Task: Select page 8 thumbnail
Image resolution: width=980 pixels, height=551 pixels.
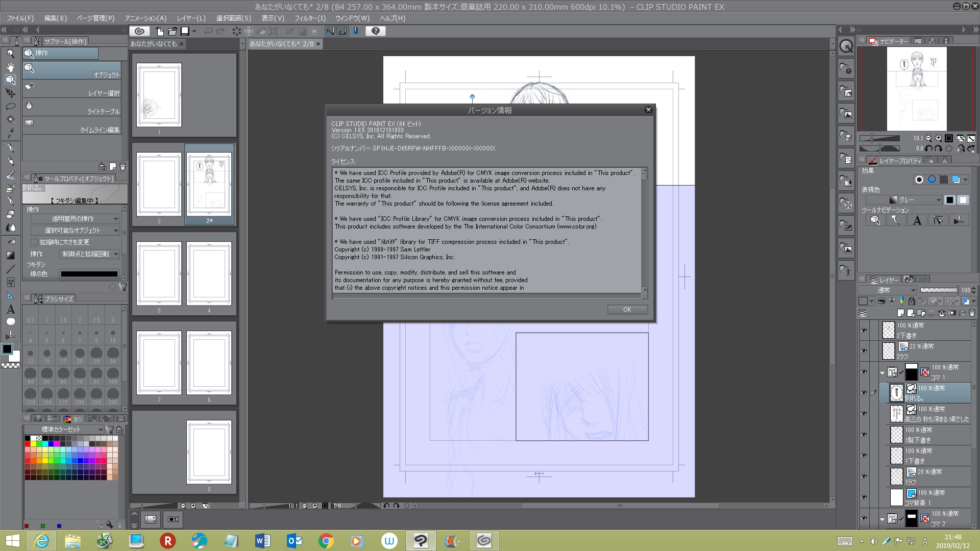Action: point(209,452)
